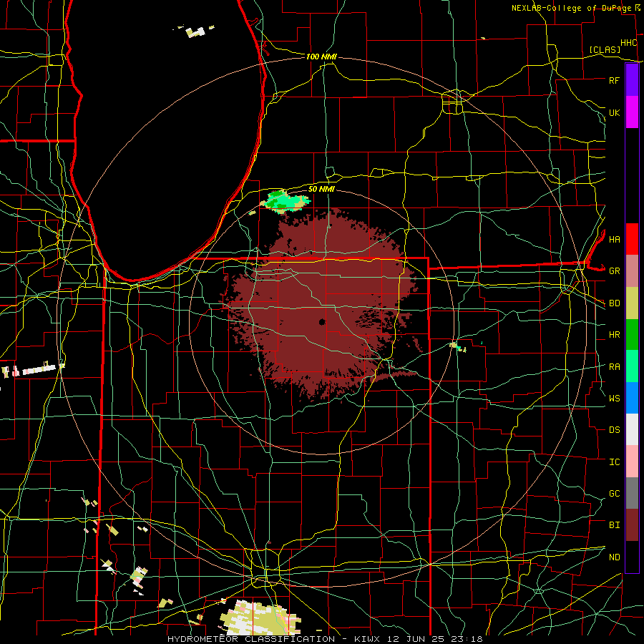Select the HR legend label
The image size is (644, 644).
[x=614, y=335]
